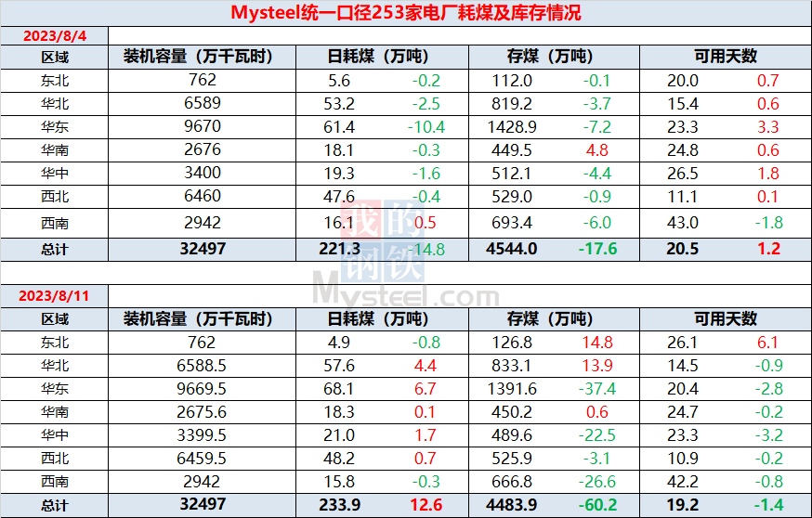Viewport: 812px width, 518px height.
Task: Select the capacity cell "9669.5"
Action: [202, 389]
